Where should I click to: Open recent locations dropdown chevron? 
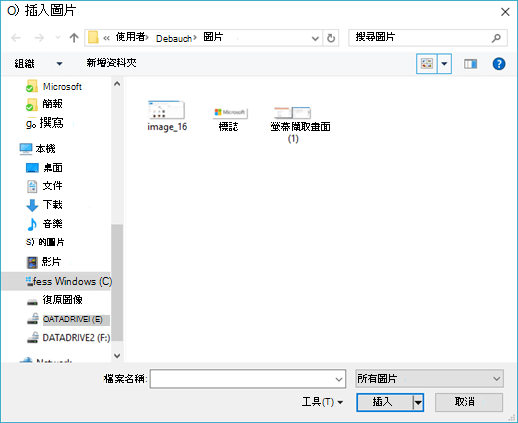point(58,38)
